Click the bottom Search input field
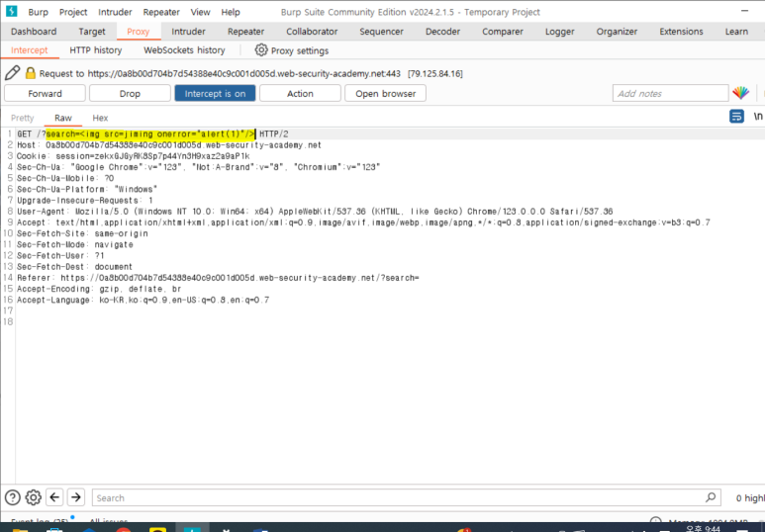 click(406, 497)
